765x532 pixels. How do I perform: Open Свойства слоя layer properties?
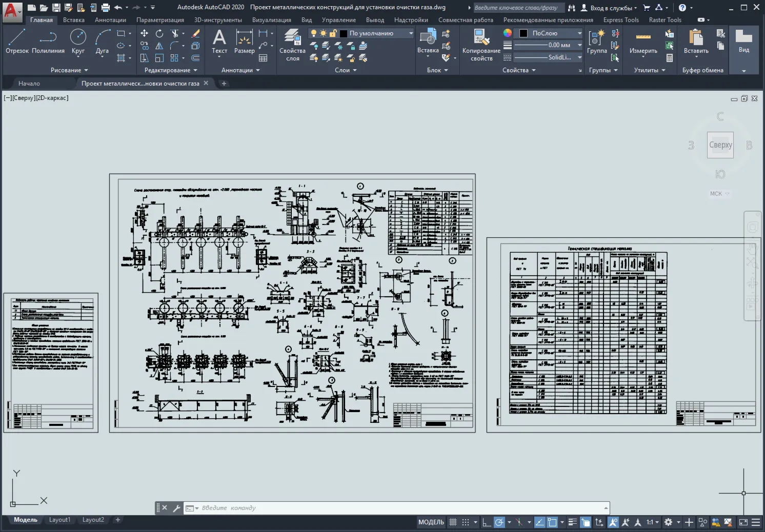pos(292,45)
